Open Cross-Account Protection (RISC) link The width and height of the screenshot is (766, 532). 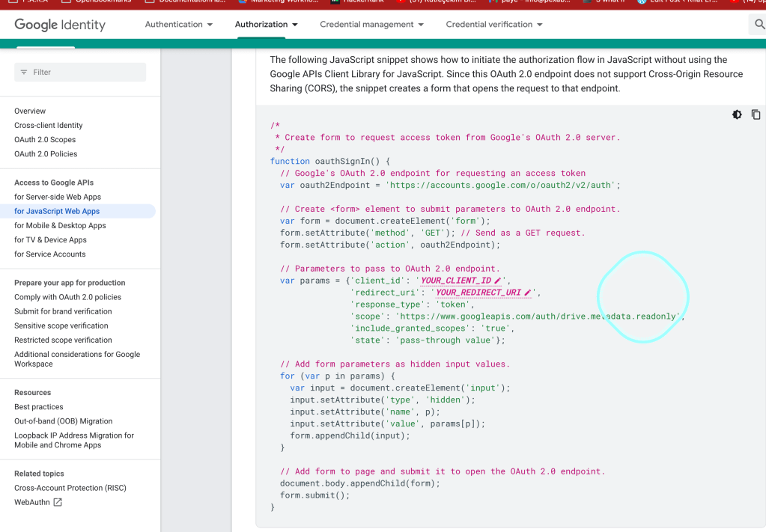pyautogui.click(x=70, y=488)
